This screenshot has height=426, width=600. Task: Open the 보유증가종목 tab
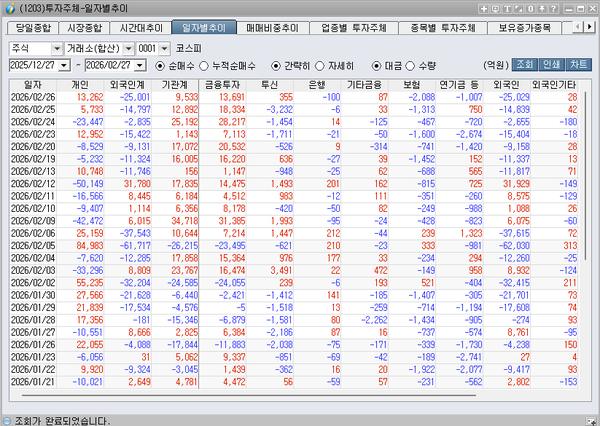[x=524, y=28]
